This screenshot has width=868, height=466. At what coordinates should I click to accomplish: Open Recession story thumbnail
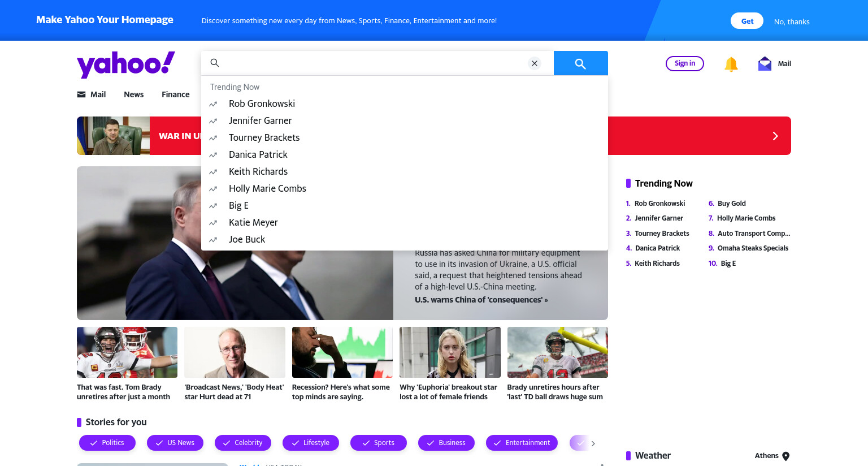coord(342,352)
